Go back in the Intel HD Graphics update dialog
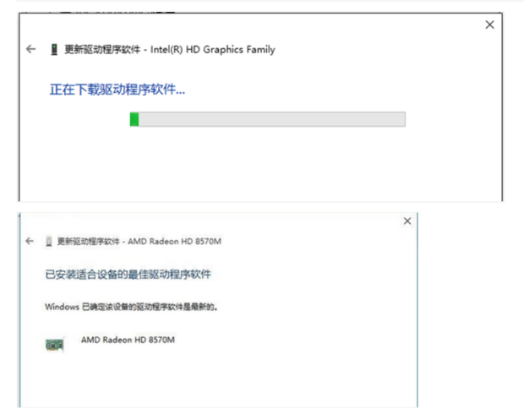The width and height of the screenshot is (524, 420). [30, 49]
